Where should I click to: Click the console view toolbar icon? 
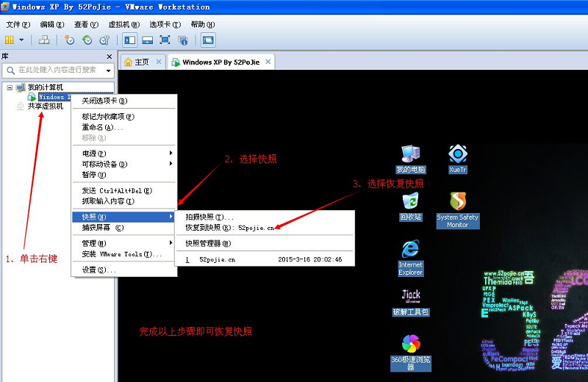coord(208,40)
